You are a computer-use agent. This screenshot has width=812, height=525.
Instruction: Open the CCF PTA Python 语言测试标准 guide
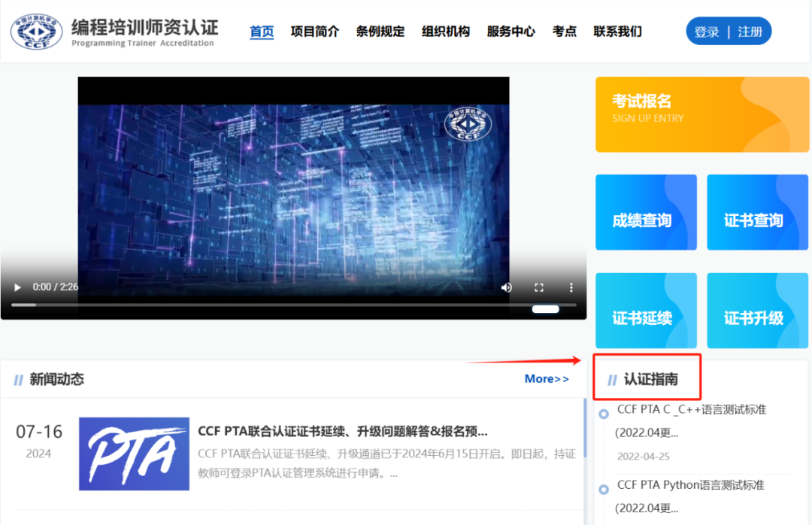[692, 484]
